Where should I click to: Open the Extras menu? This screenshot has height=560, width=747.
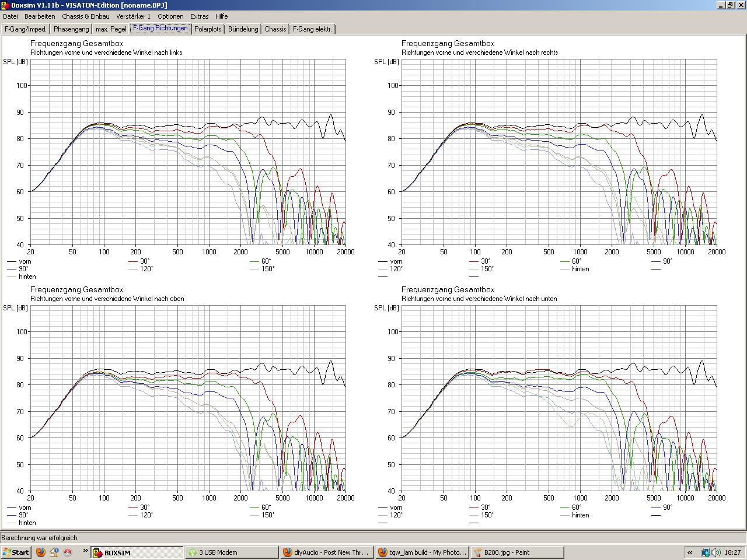point(200,16)
